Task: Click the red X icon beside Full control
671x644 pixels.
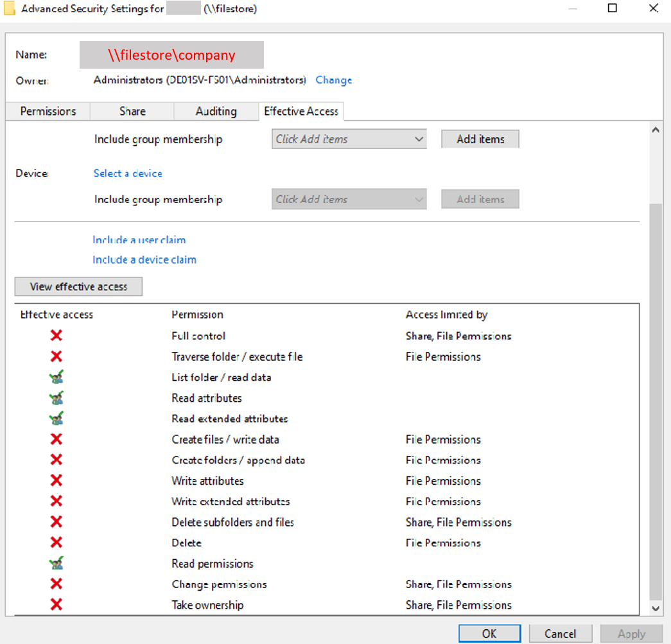Action: coord(56,335)
